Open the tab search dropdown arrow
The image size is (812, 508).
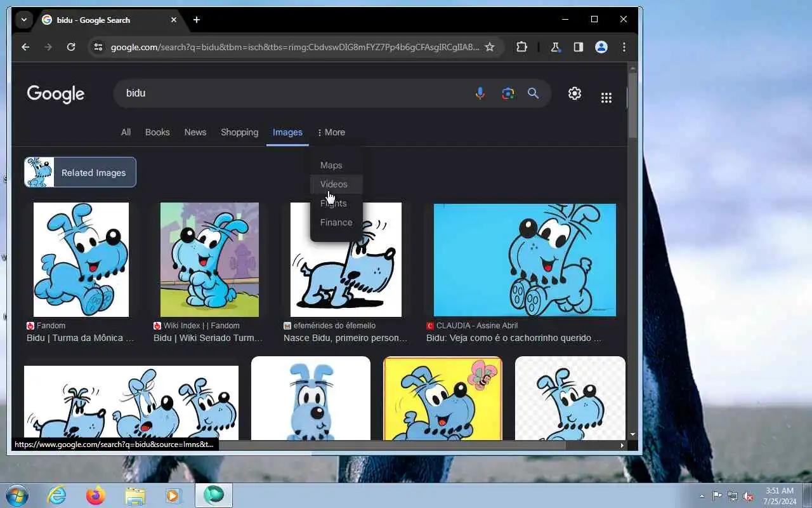click(24, 20)
